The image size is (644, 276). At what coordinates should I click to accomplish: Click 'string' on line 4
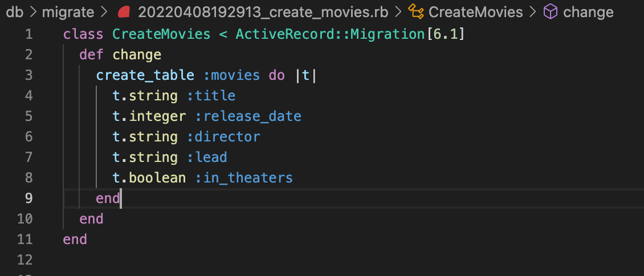pos(153,96)
